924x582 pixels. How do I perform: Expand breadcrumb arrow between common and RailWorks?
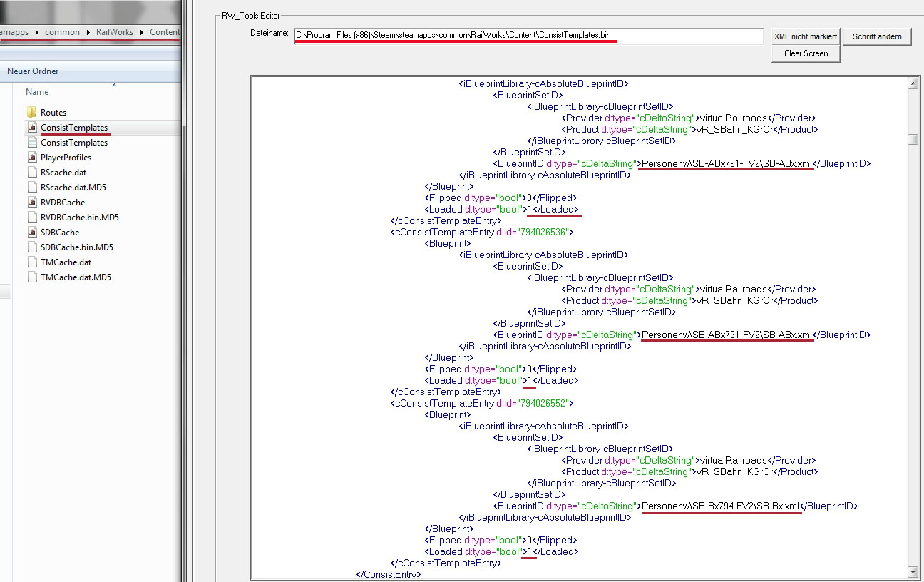(x=88, y=33)
